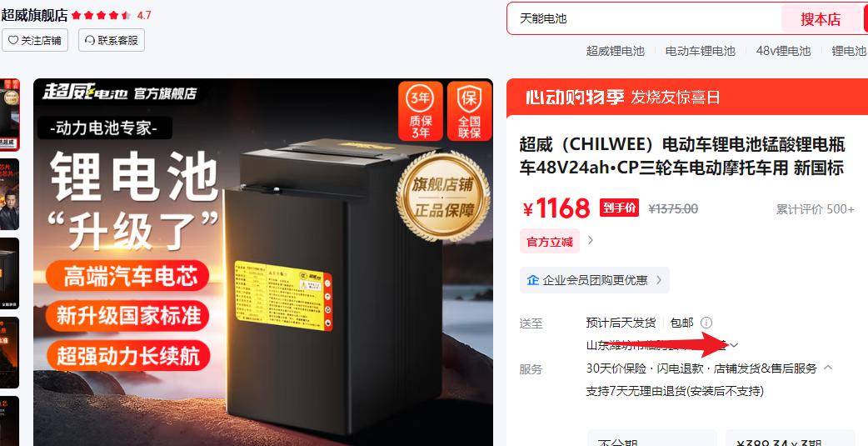Image resolution: width=868 pixels, height=446 pixels.
Task: Click the heart icon on 关注店铺
Action: pyautogui.click(x=13, y=41)
